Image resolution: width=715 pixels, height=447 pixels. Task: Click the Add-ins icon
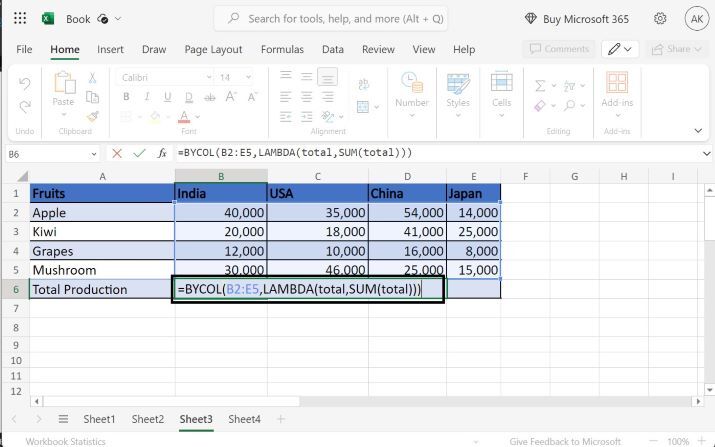tap(617, 83)
